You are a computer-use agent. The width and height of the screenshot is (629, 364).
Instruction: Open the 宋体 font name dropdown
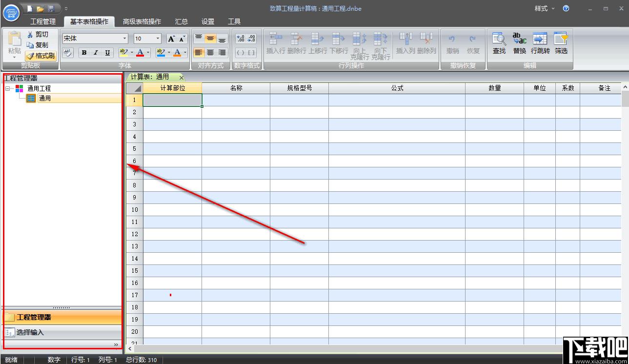(x=125, y=39)
